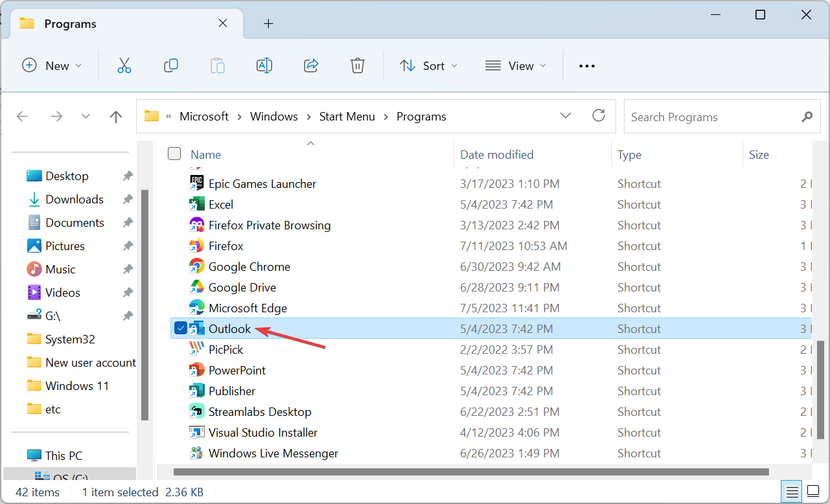
Task: Click Start Menu in breadcrumb path
Action: pos(347,117)
